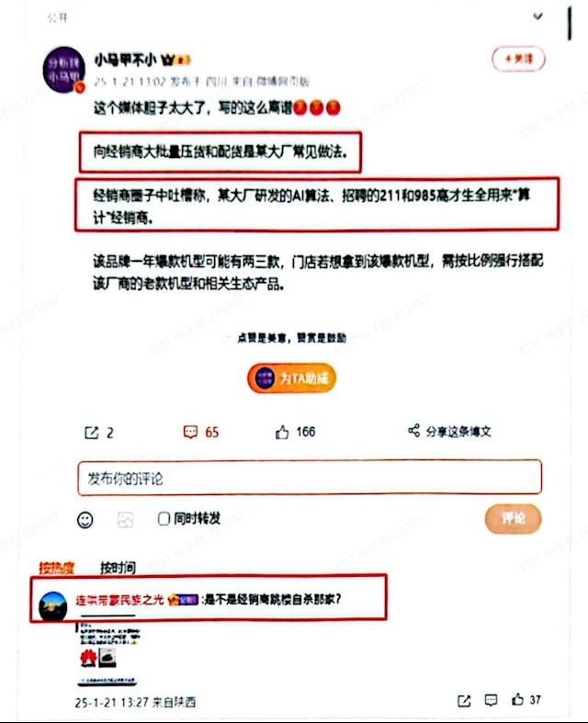Click the +关注 follow button
Image resolution: width=588 pixels, height=723 pixels.
click(519, 59)
